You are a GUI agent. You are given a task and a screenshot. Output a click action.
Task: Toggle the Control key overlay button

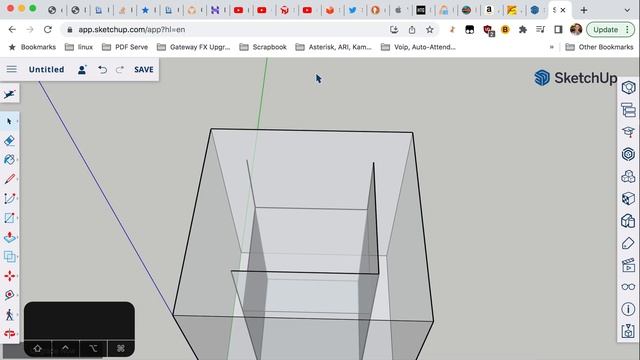(x=65, y=348)
